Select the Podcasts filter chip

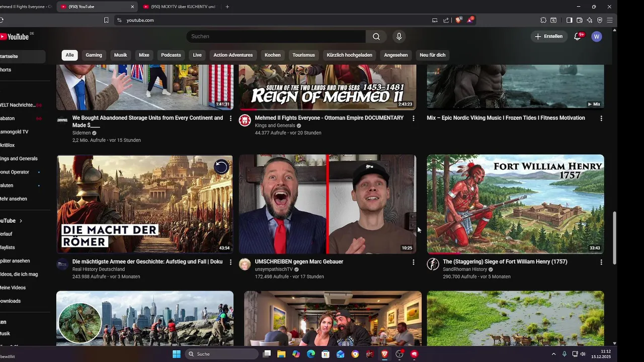tap(171, 55)
